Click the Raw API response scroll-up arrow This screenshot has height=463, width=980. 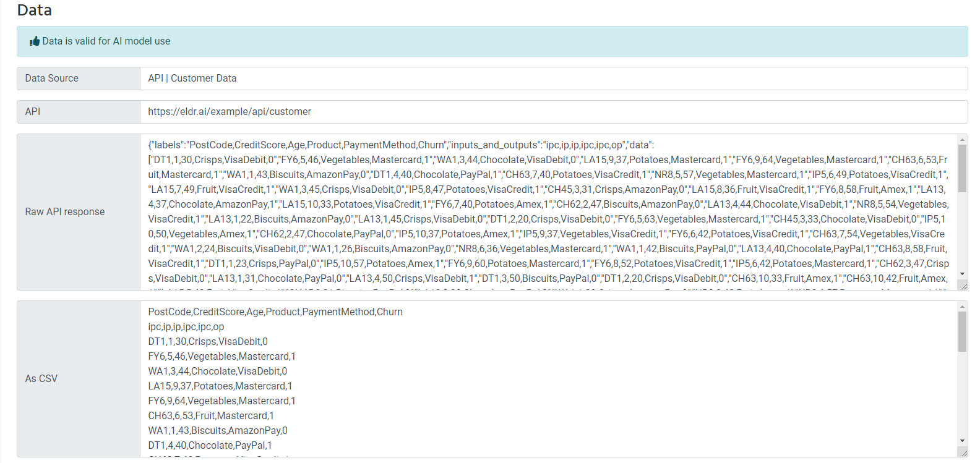pyautogui.click(x=962, y=140)
